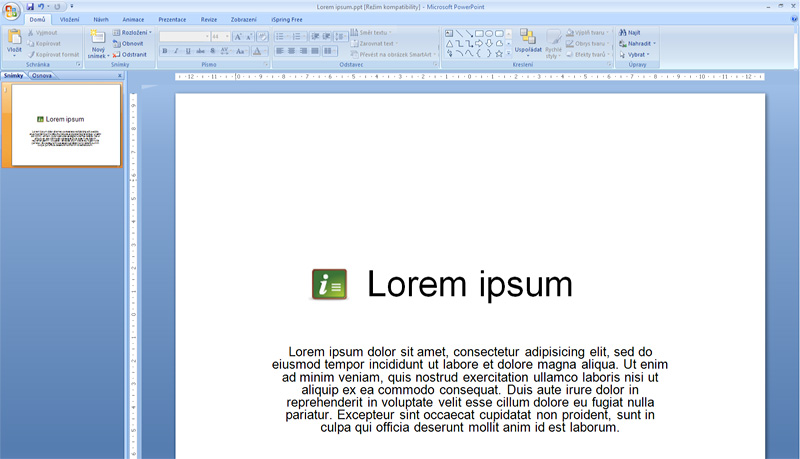This screenshot has height=459, width=800.
Task: Open the Office button menu
Action: [x=11, y=11]
